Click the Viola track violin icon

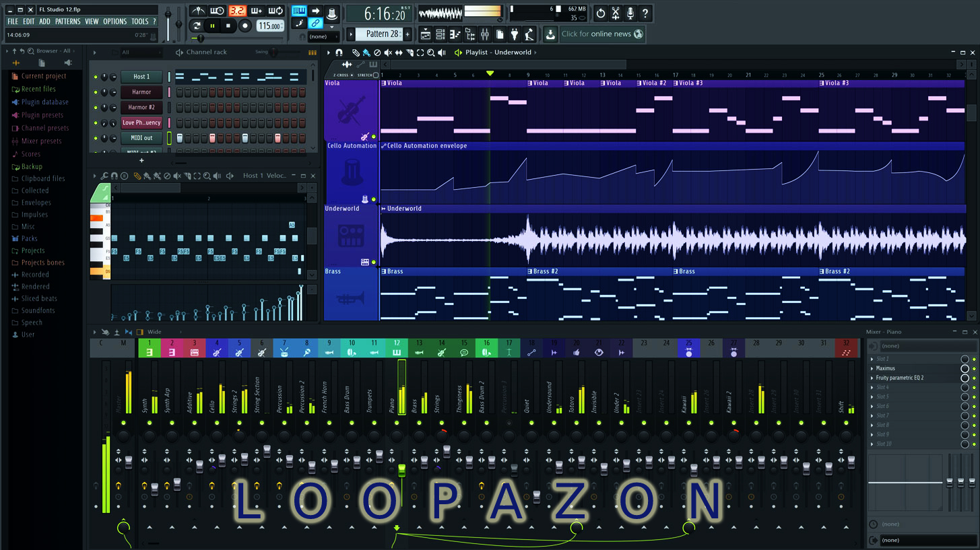click(352, 109)
